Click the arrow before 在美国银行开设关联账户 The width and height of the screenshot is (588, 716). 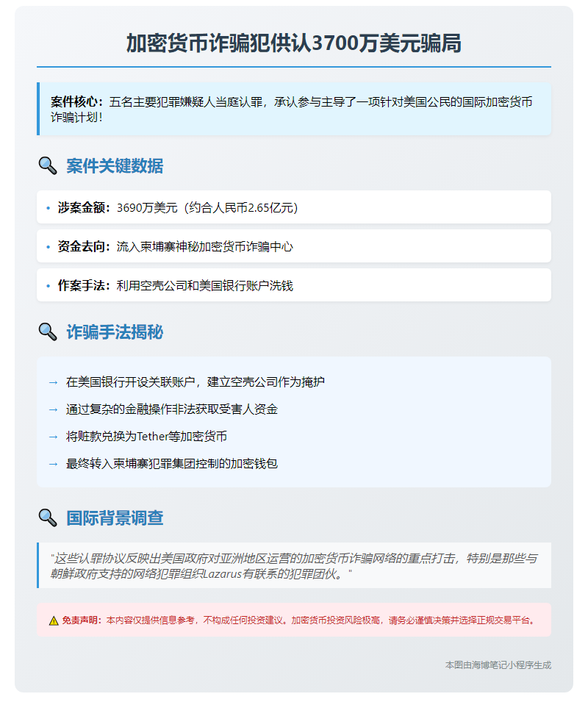click(54, 383)
